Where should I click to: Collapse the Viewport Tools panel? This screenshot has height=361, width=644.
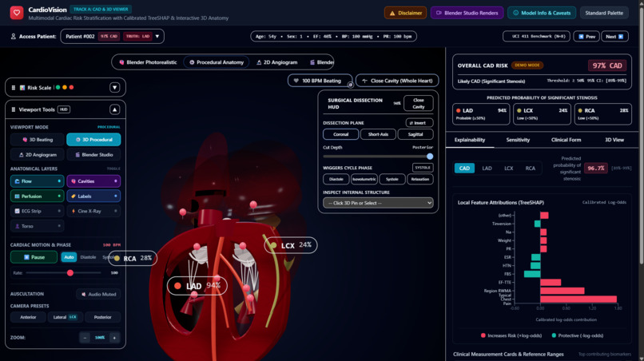coord(114,109)
